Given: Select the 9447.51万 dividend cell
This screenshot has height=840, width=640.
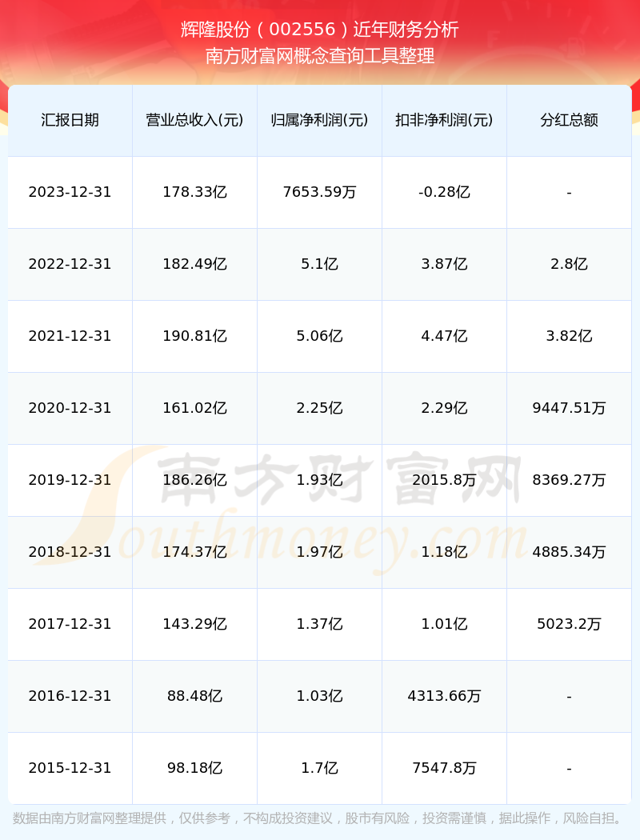Looking at the screenshot, I should [x=570, y=408].
